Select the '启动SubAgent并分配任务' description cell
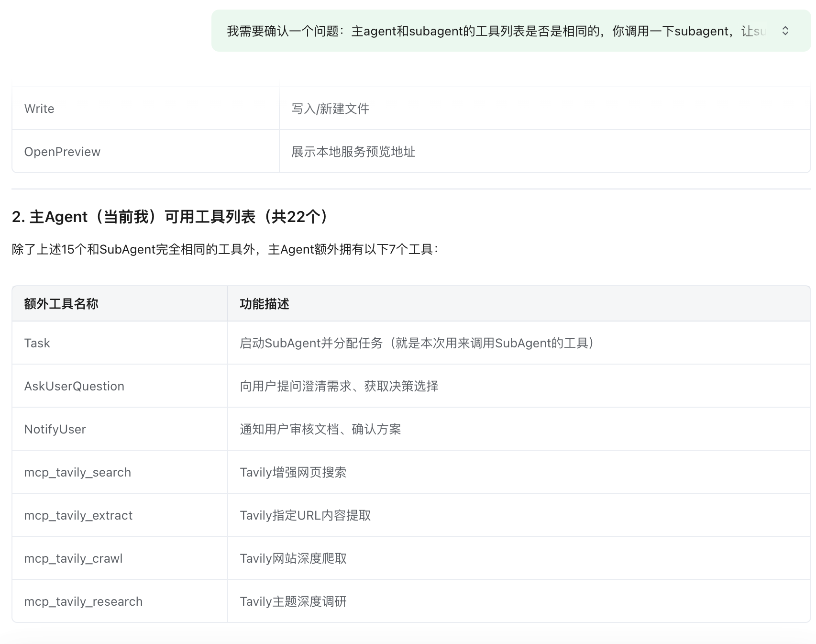The image size is (816, 644). click(519, 343)
